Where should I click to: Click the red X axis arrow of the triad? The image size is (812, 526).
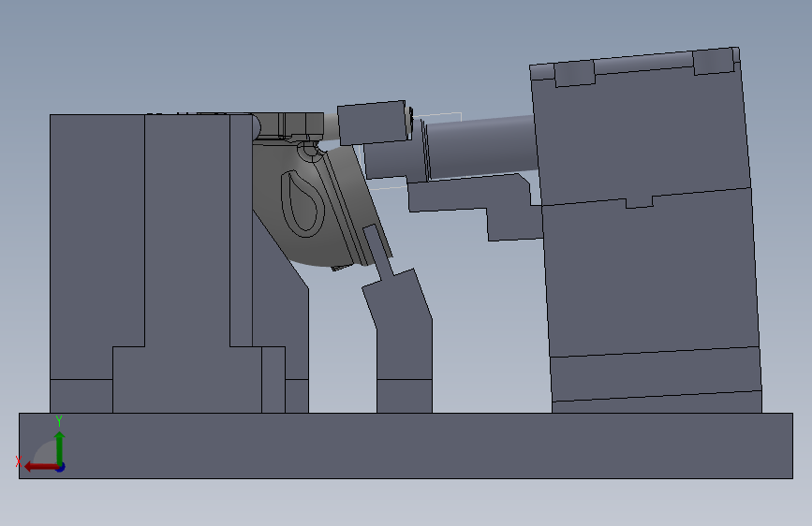[x=40, y=466]
